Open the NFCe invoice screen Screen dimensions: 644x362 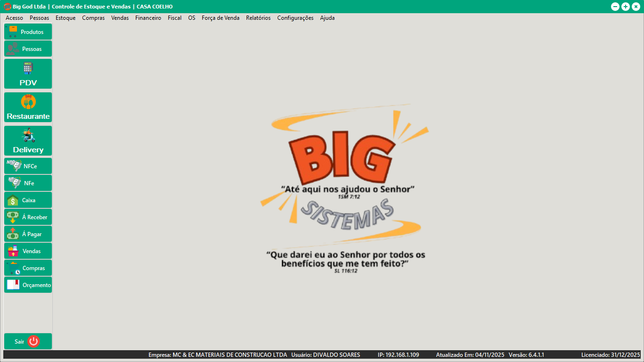tap(28, 166)
